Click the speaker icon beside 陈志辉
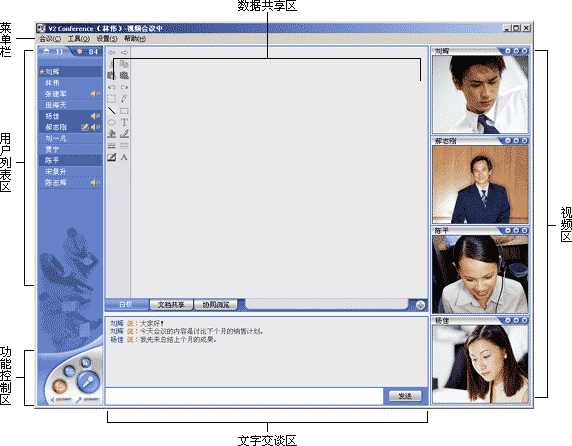Screen dimensions: 572x446 [x=95, y=182]
